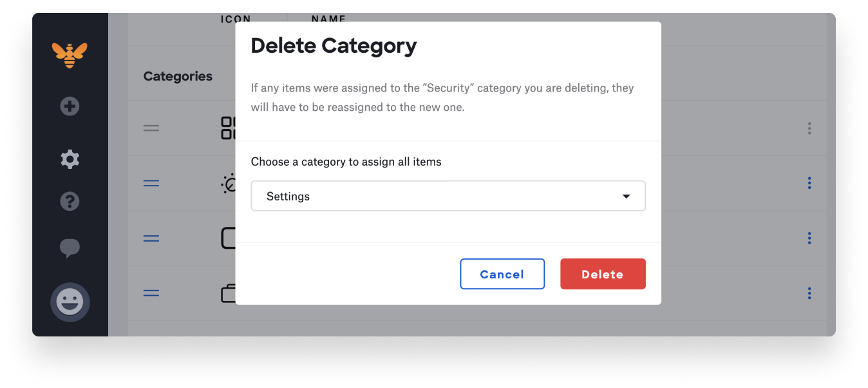This screenshot has height=388, width=868.
Task: Grab the drag handle on the second row
Action: (151, 183)
